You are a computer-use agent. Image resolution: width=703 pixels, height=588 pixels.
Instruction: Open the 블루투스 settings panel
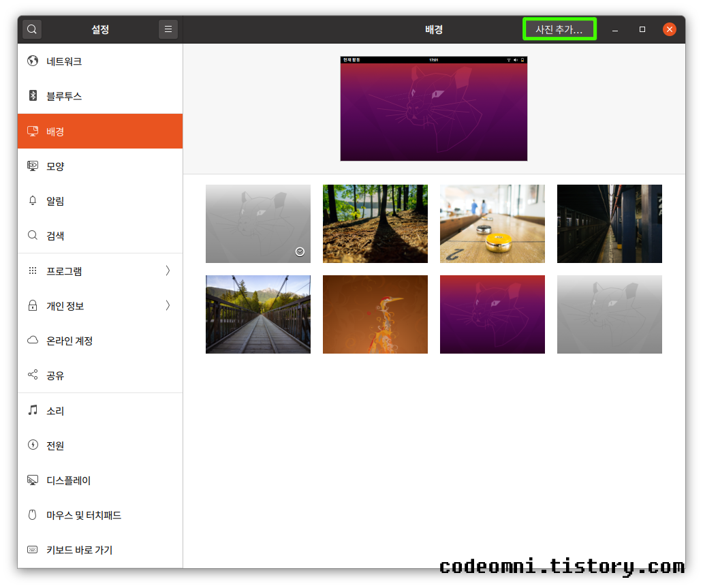pos(100,96)
